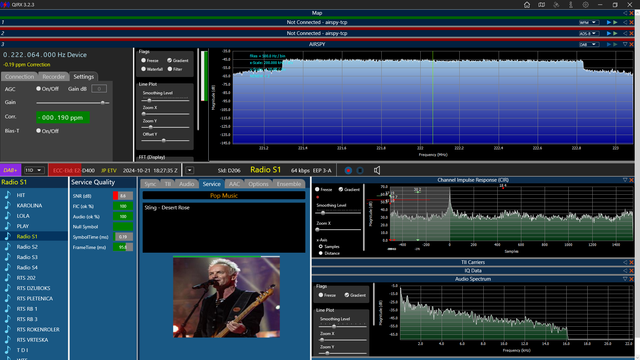Open the DAB mode dropdown
Image resolution: width=640 pixels, height=360 pixels.
(x=589, y=44)
